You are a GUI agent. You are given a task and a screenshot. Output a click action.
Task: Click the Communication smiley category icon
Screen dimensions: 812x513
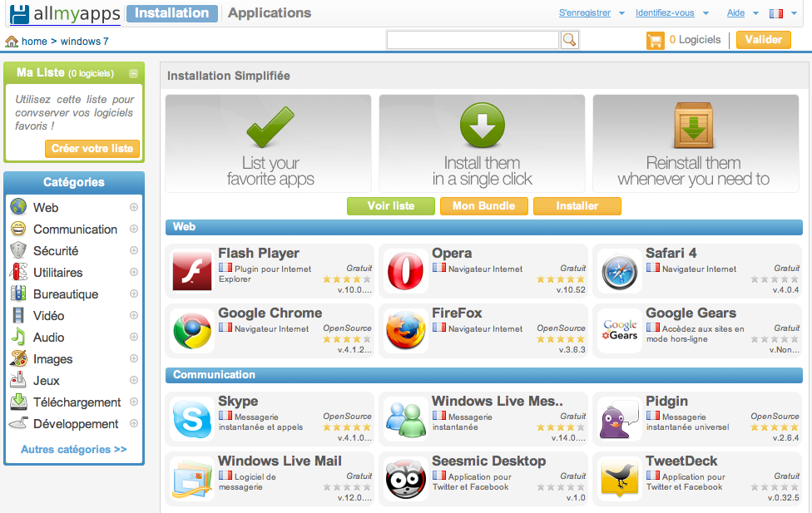[18, 229]
